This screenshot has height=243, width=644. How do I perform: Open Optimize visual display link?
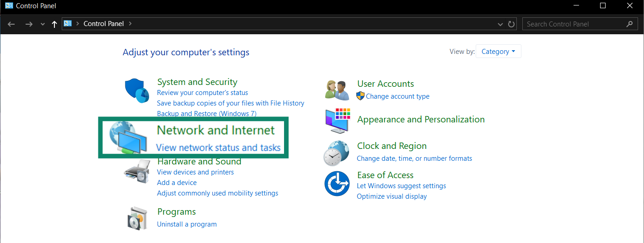click(392, 196)
